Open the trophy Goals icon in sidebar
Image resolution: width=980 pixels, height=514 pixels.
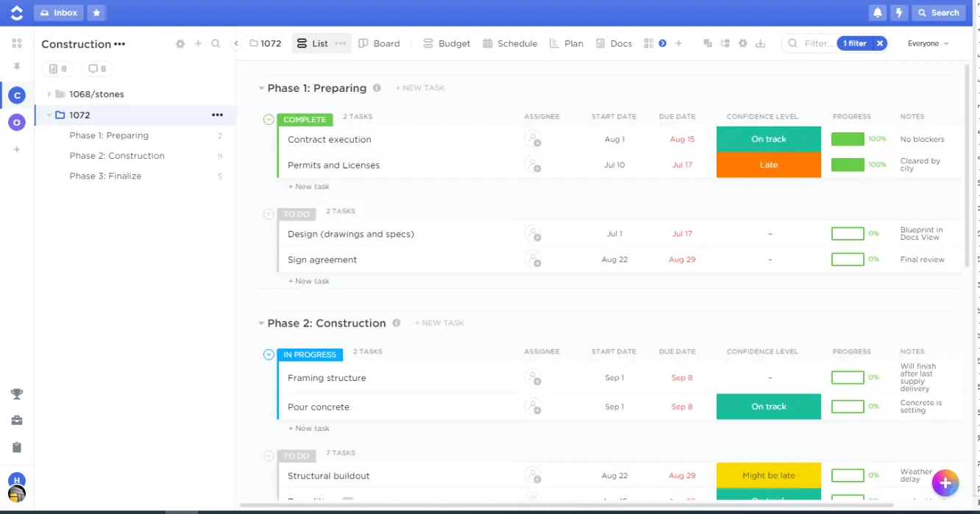click(17, 394)
